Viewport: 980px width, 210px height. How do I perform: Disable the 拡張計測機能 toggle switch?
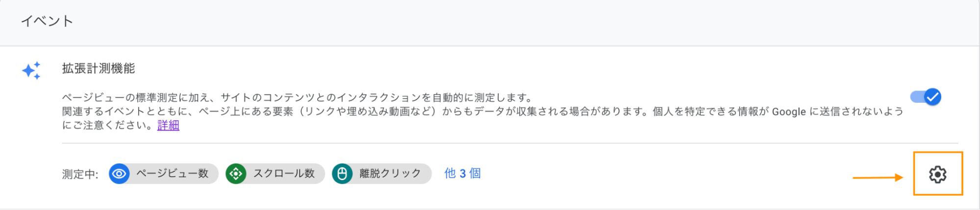pos(926,97)
